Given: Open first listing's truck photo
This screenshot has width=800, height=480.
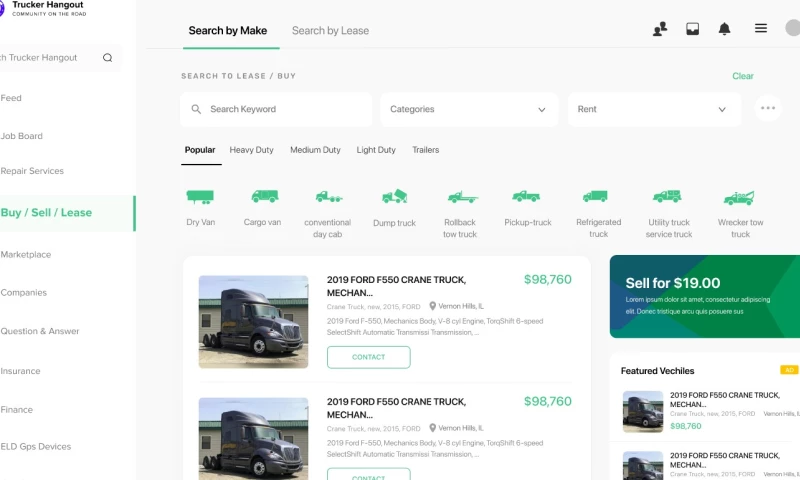Looking at the screenshot, I should click(254, 322).
